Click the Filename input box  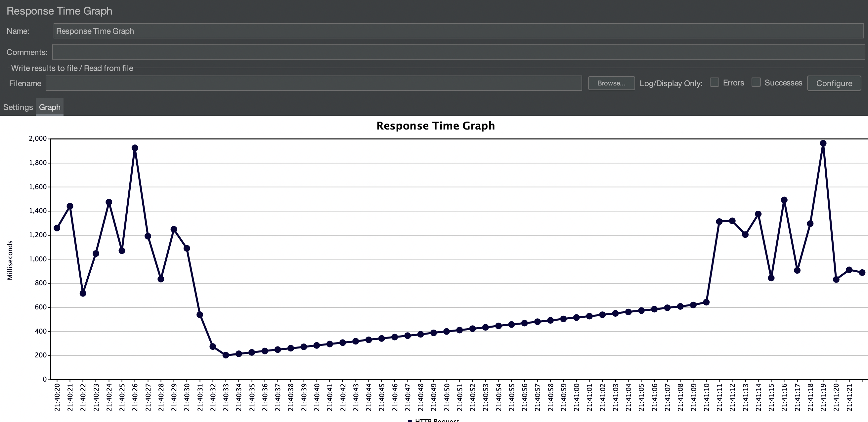pos(313,83)
